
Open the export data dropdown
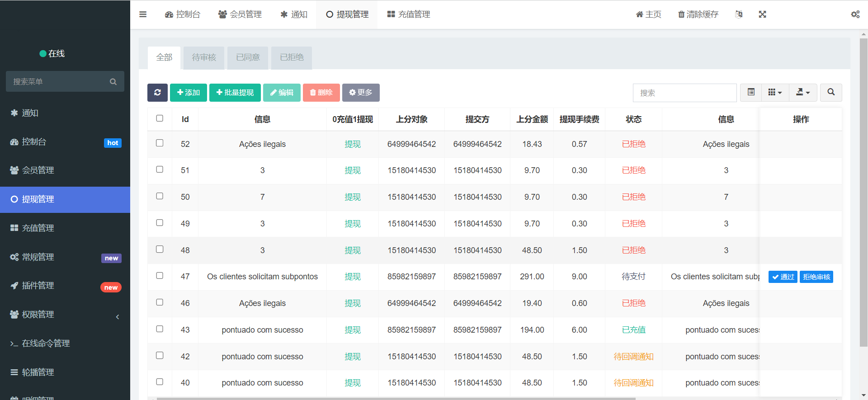coord(803,93)
